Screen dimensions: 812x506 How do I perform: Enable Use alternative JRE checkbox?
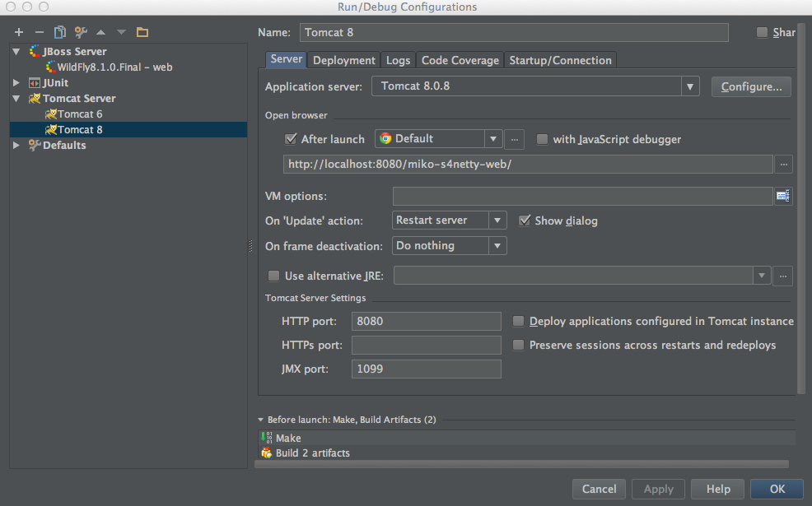tap(273, 276)
